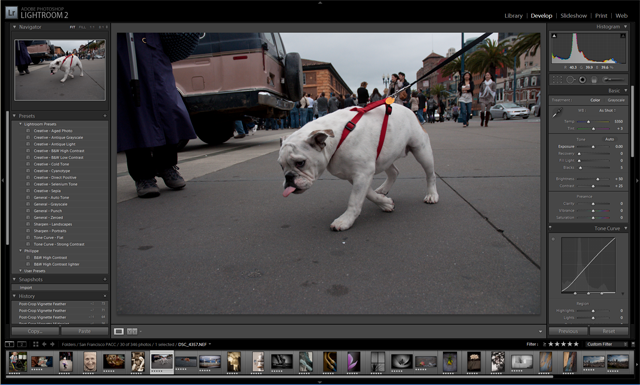
Task: Switch to the Library module
Action: pyautogui.click(x=513, y=16)
